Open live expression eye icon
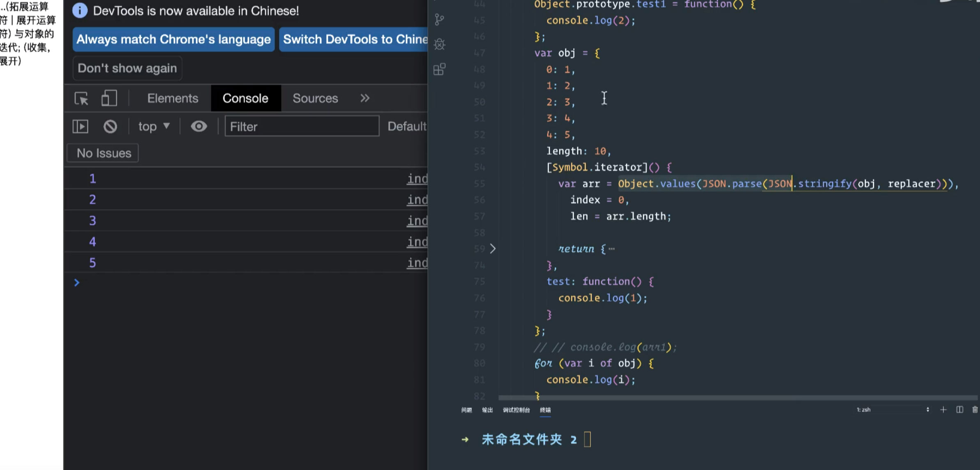Screen dimensions: 980x470 [x=199, y=127]
